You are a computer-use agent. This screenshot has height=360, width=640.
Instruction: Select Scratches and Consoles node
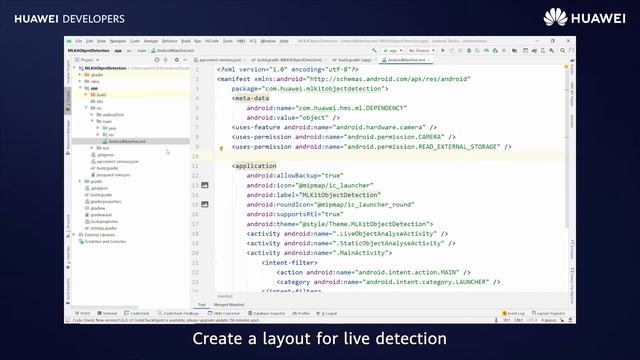[102, 242]
